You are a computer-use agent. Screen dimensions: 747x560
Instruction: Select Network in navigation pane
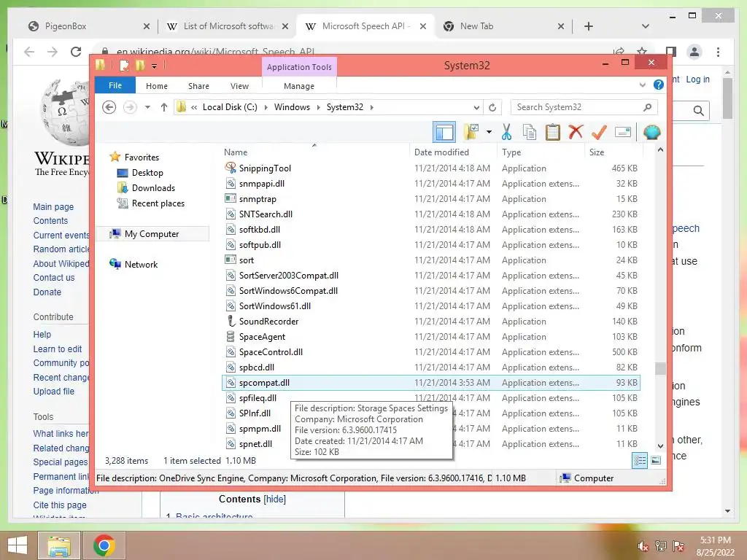[141, 264]
